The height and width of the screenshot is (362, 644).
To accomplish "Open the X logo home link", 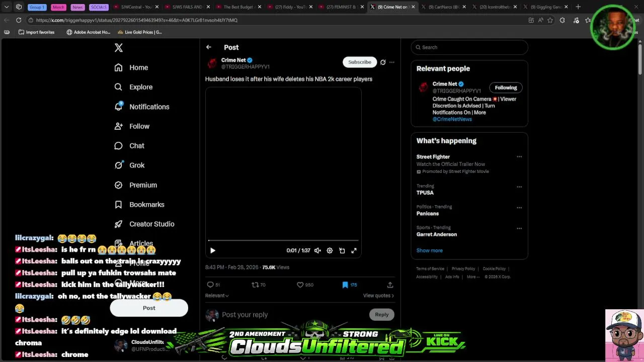I will tap(119, 48).
